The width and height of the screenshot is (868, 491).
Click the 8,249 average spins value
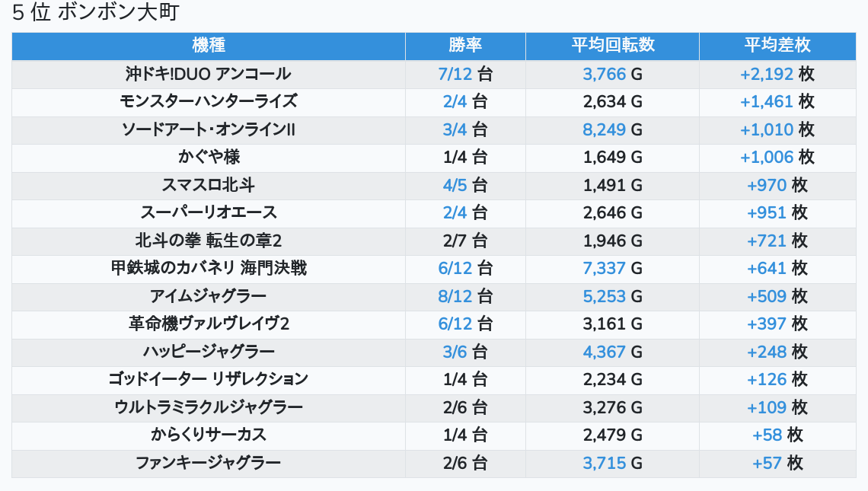click(604, 129)
